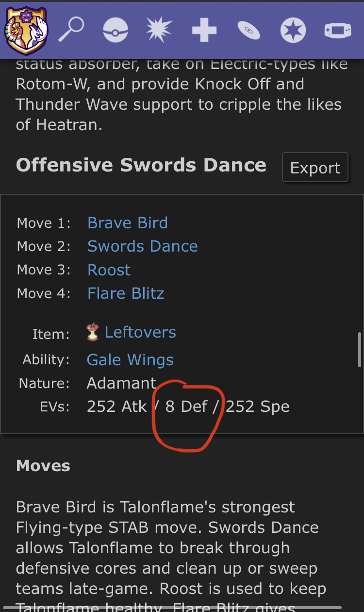364x612 pixels.
Task: Click the page scrollbar thumb
Action: 360,350
